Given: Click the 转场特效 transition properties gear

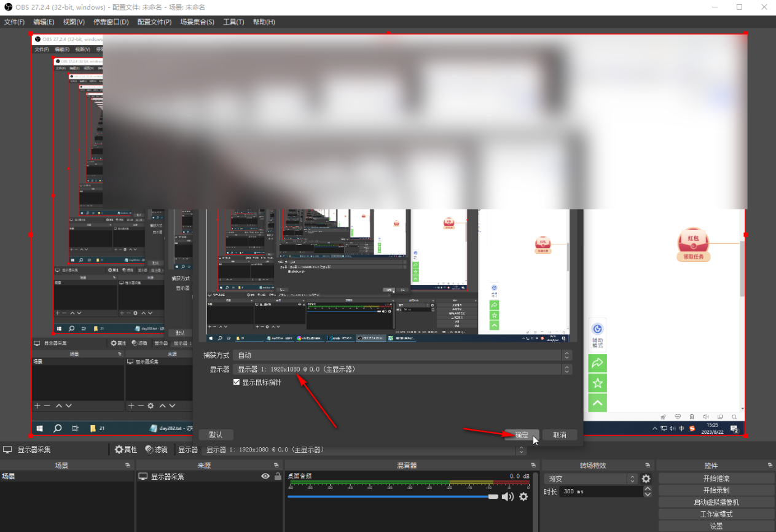Looking at the screenshot, I should (x=646, y=479).
